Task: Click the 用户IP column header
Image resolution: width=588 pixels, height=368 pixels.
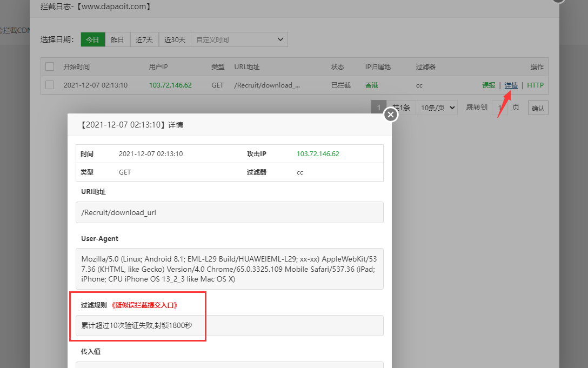Action: click(x=158, y=67)
